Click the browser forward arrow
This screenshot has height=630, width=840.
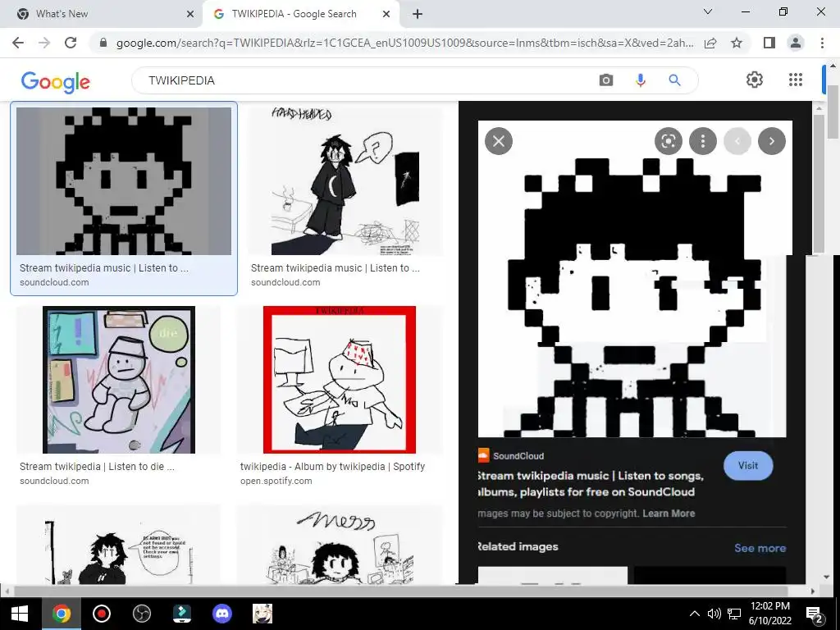tap(44, 43)
